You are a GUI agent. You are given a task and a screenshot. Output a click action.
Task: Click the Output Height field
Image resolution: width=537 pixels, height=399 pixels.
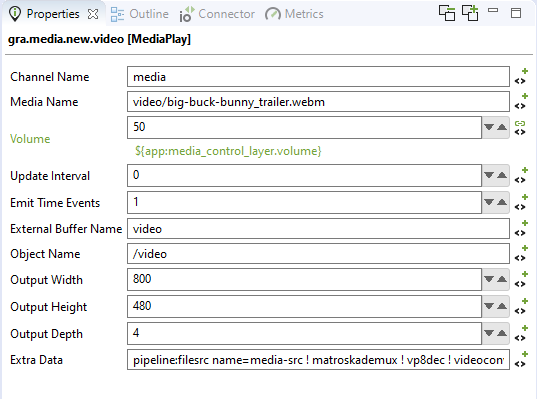click(304, 307)
